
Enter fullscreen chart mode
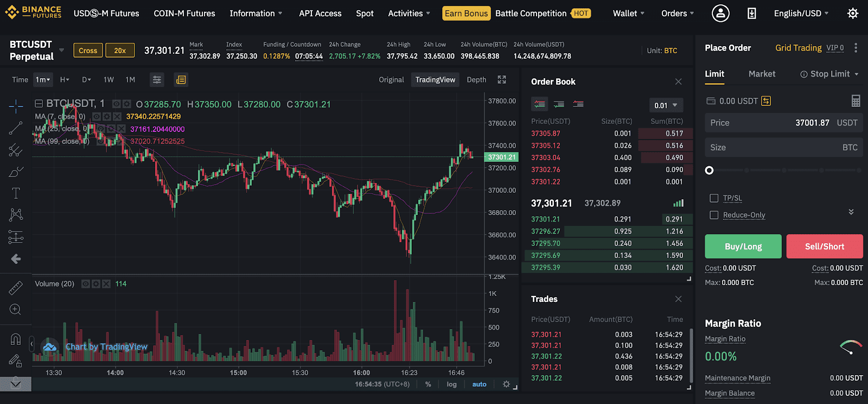click(502, 80)
